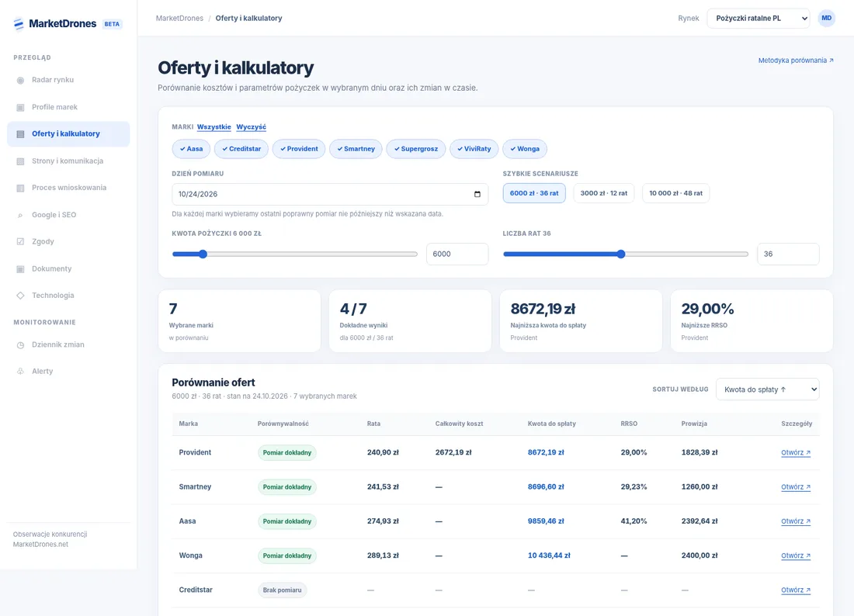Toggle the Wonga brand chip
This screenshot has height=616, width=854.
click(525, 149)
